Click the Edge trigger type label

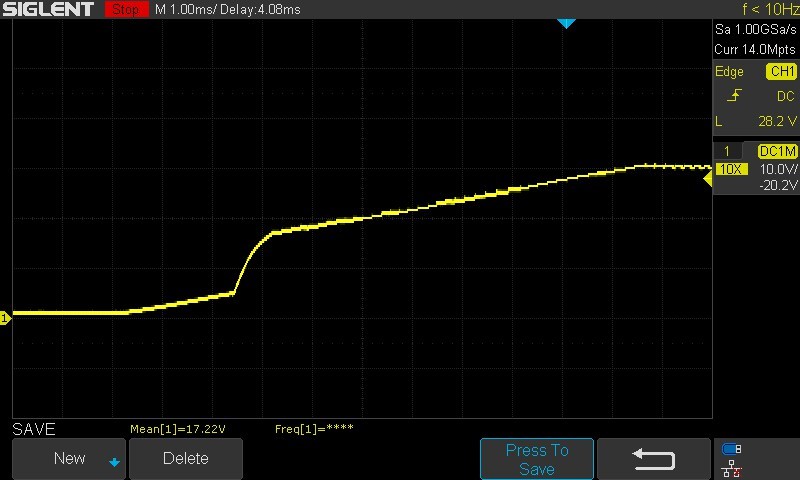coord(729,72)
